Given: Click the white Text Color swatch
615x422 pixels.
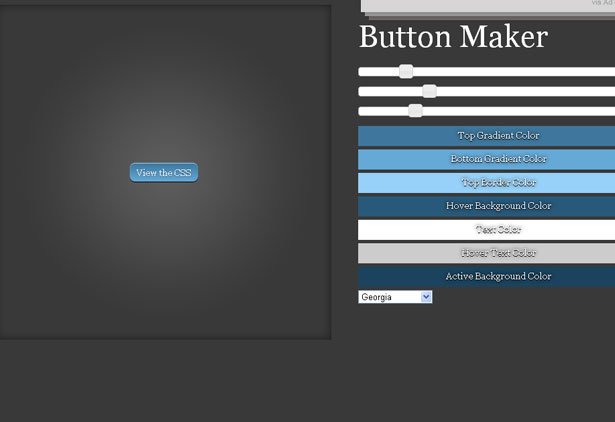Looking at the screenshot, I should click(486, 230).
